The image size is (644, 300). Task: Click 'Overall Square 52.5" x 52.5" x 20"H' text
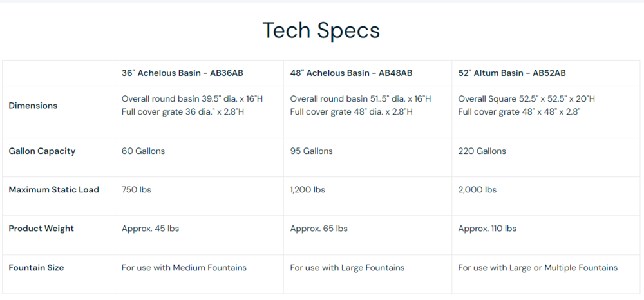coord(527,99)
